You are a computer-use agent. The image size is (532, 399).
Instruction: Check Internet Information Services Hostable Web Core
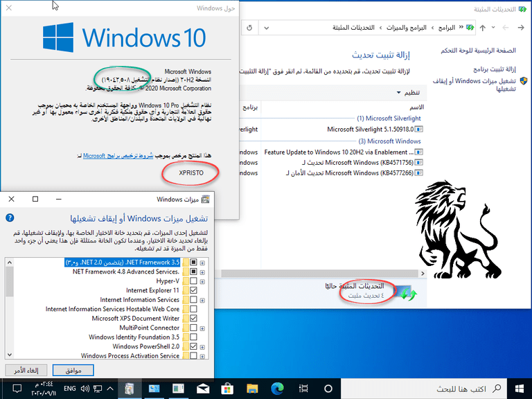tap(193, 309)
